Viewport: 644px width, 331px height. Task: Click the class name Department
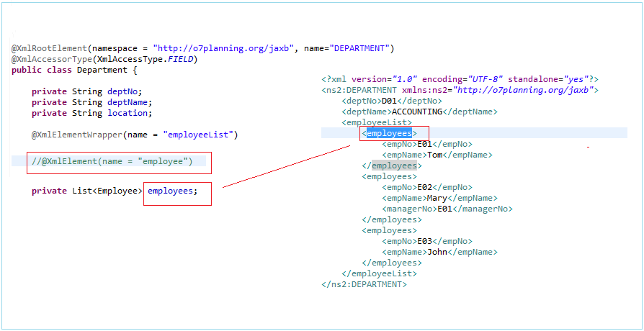pyautogui.click(x=102, y=70)
